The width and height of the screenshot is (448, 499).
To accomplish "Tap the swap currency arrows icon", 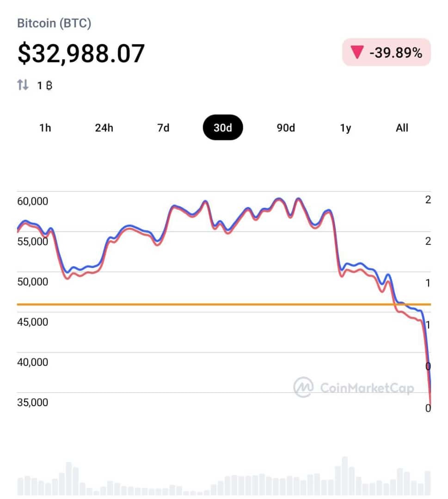I will [x=23, y=85].
